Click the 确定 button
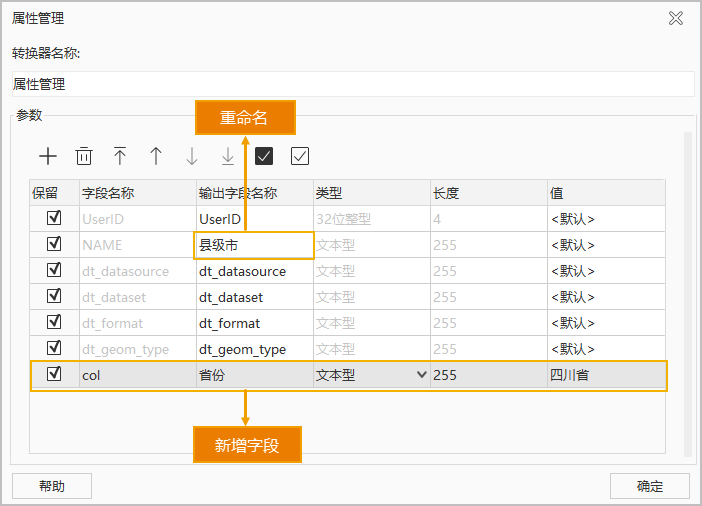 pyautogui.click(x=650, y=486)
